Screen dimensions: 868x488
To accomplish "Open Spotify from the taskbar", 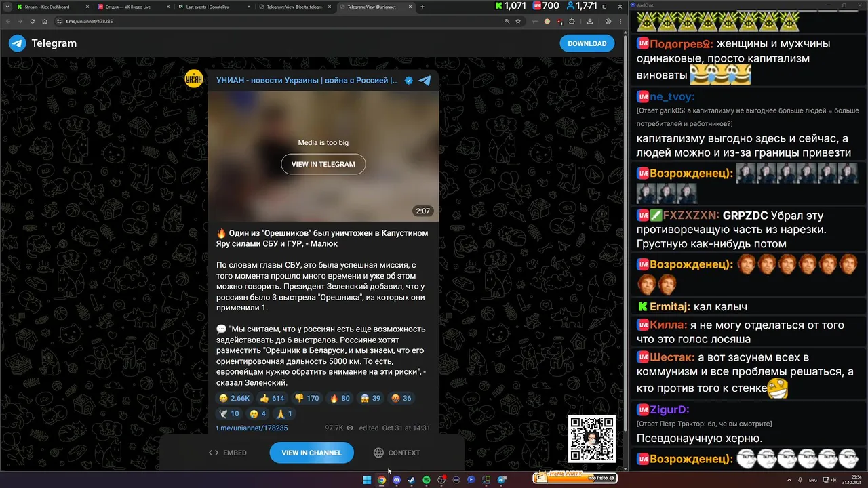I will point(427,480).
